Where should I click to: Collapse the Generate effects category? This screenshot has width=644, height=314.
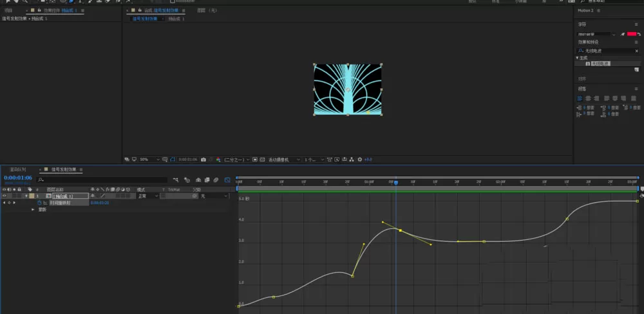click(x=577, y=58)
